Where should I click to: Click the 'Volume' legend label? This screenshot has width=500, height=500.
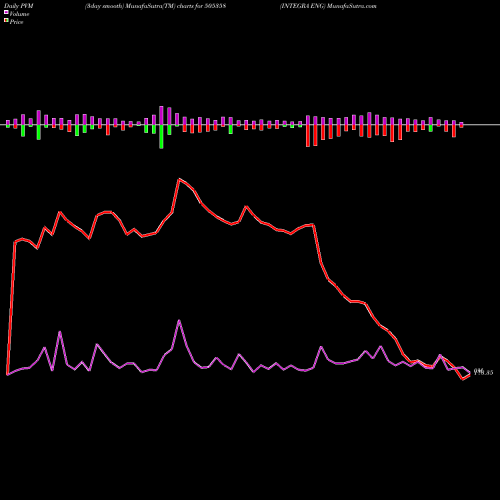coord(19,14)
